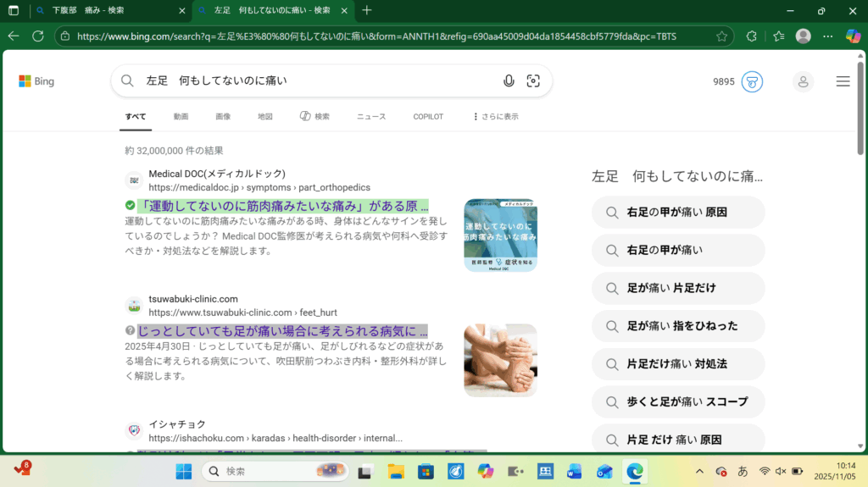This screenshot has width=868, height=487.
Task: Open Medical DOC search result title link
Action: click(284, 206)
